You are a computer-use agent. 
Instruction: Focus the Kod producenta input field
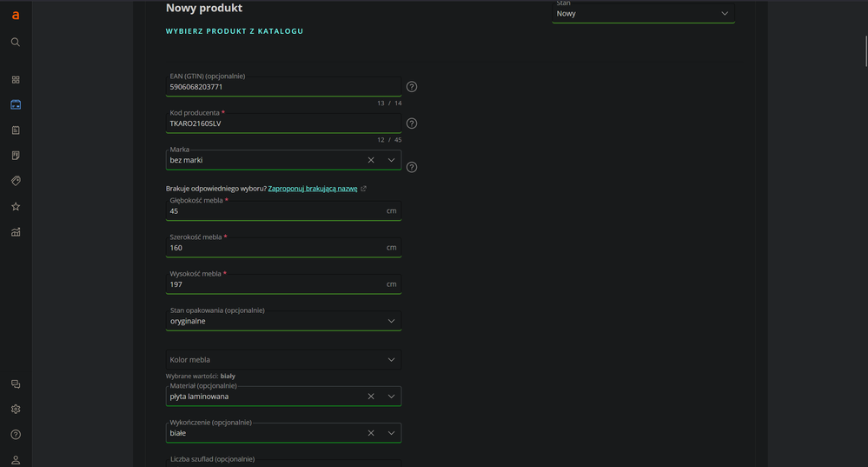click(283, 123)
